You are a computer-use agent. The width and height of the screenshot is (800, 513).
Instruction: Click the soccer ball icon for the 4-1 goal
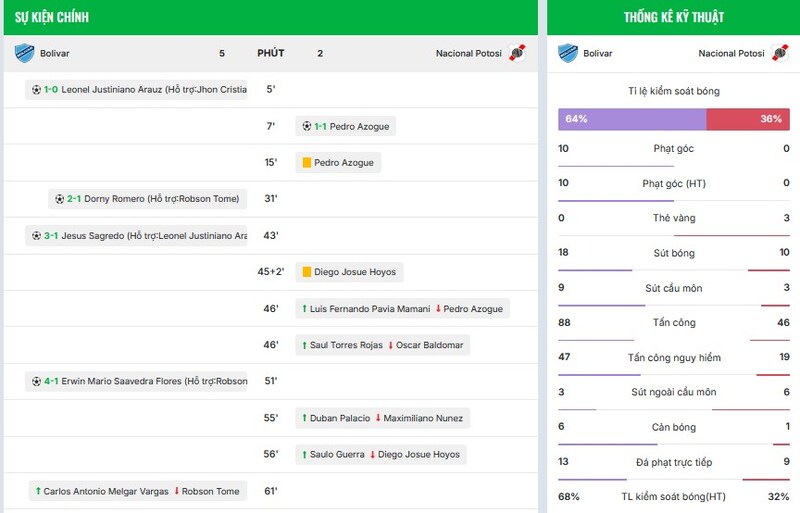pyautogui.click(x=37, y=381)
